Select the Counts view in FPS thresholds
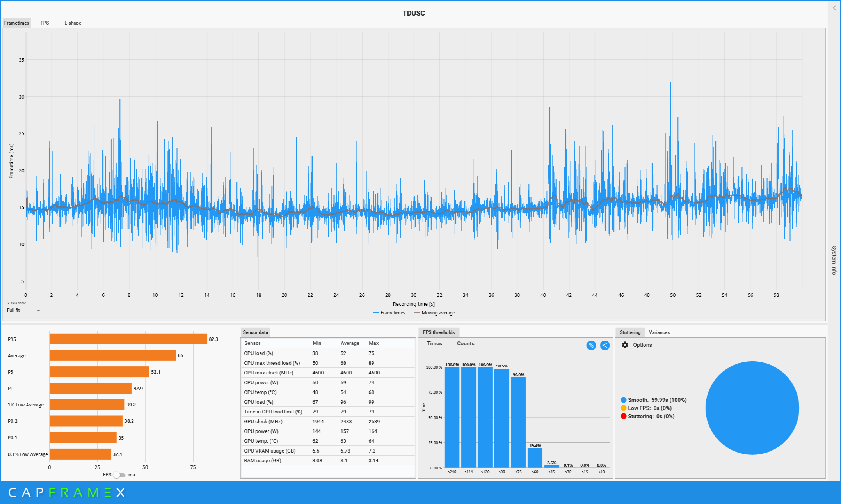The height and width of the screenshot is (504, 841). pos(465,343)
